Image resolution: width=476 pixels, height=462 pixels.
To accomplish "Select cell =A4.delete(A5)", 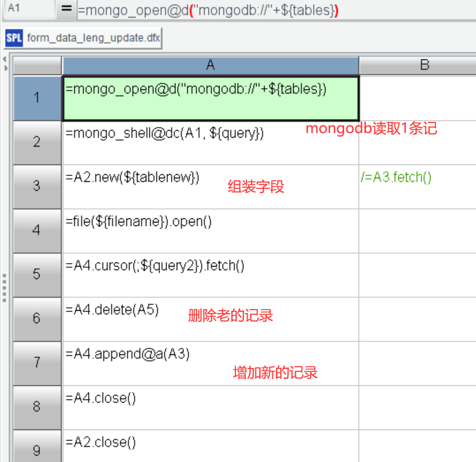I will pos(211,319).
